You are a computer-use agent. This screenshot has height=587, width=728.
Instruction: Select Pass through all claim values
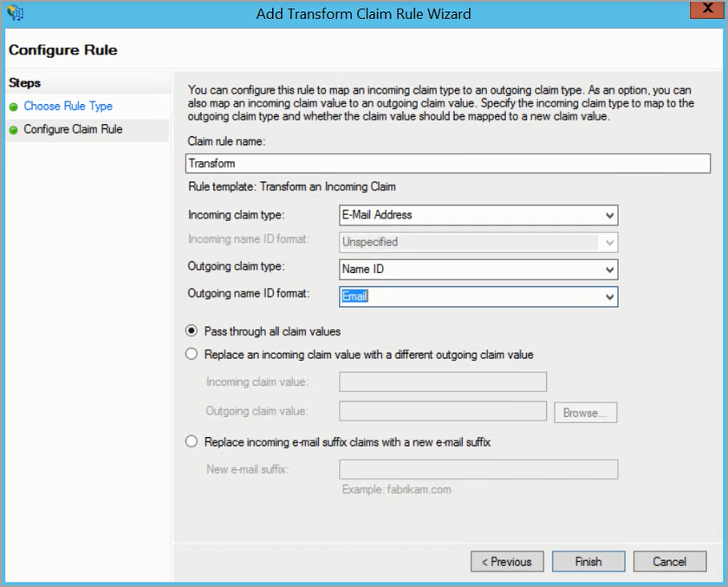point(192,331)
